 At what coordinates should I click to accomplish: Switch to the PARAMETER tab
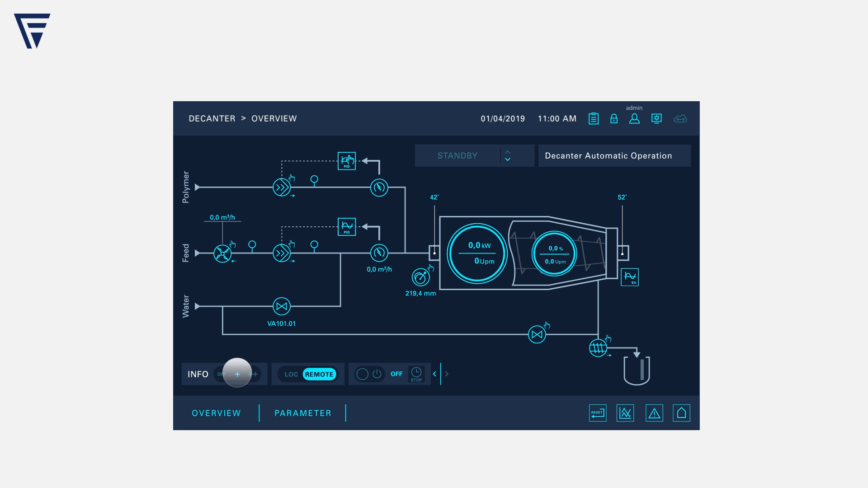coord(302,413)
